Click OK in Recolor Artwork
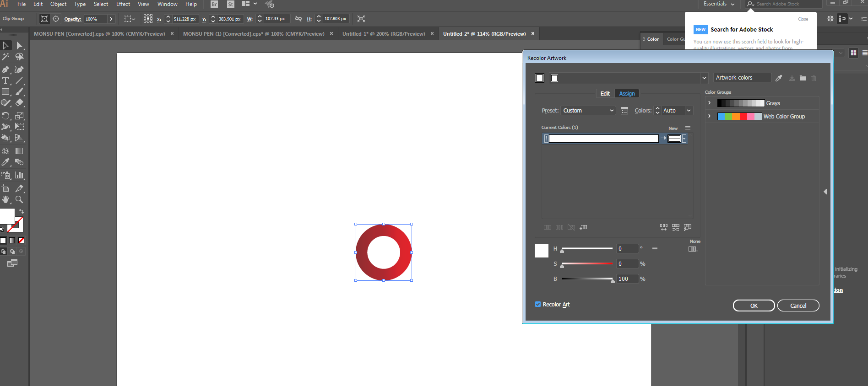Image resolution: width=868 pixels, height=386 pixels. (x=754, y=306)
